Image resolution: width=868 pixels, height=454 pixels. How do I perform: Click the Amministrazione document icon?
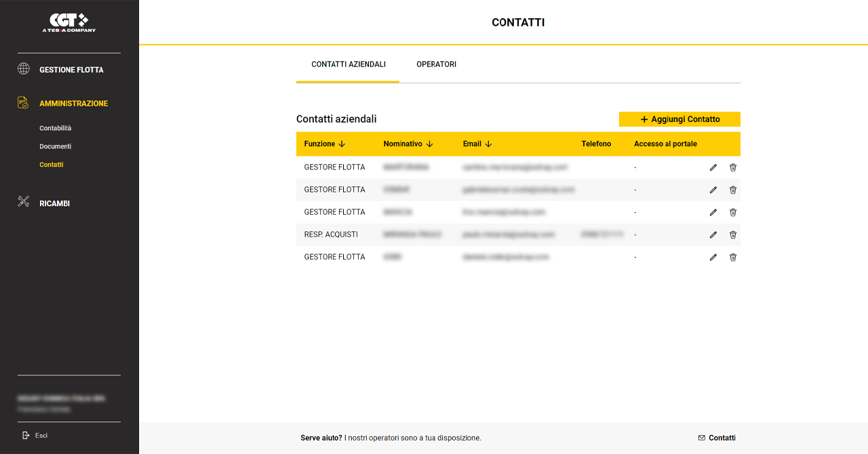click(x=24, y=103)
